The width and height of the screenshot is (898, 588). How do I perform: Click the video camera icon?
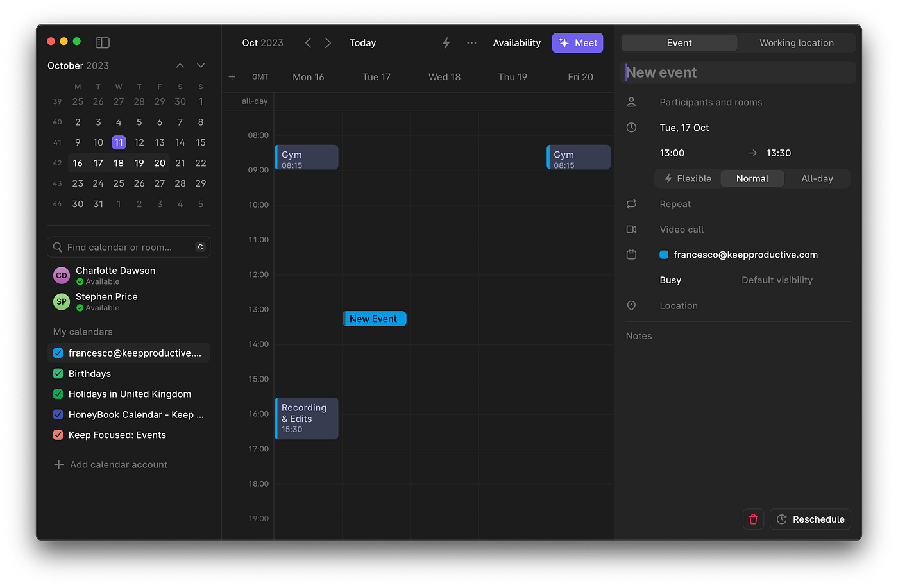pos(631,230)
